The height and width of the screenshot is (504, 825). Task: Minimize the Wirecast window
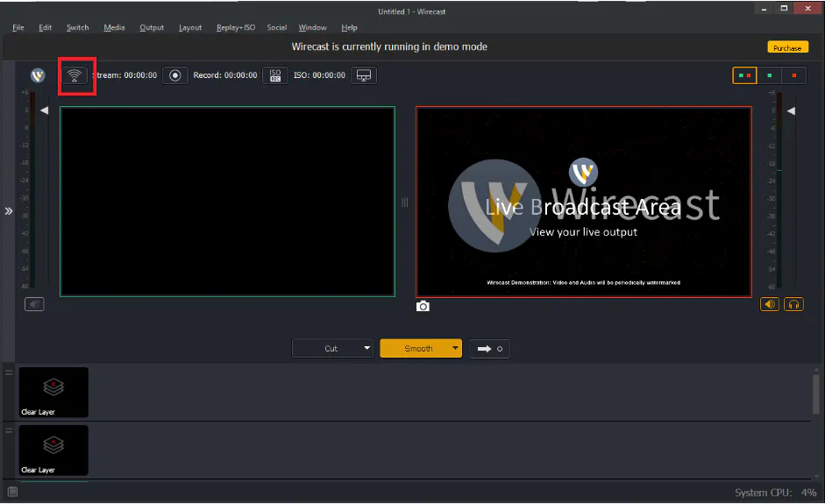click(764, 9)
